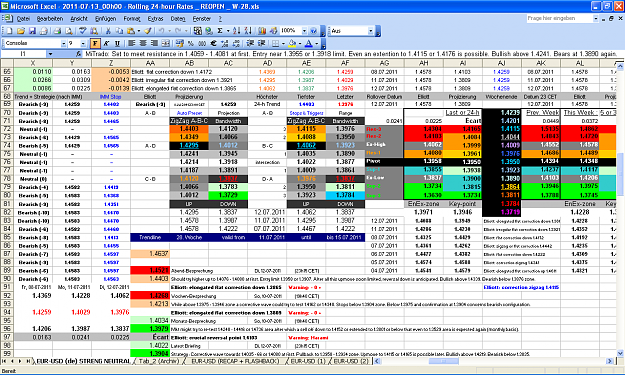The width and height of the screenshot is (625, 375).
Task: Apply thousands separator (000) style
Action: coord(202,43)
